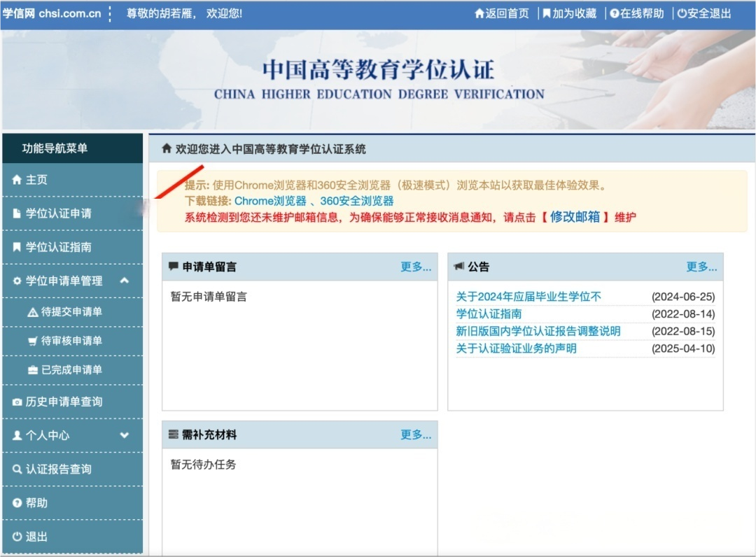This screenshot has height=557, width=756.
Task: Click 更多 in the 公告 panel
Action: pos(701,267)
